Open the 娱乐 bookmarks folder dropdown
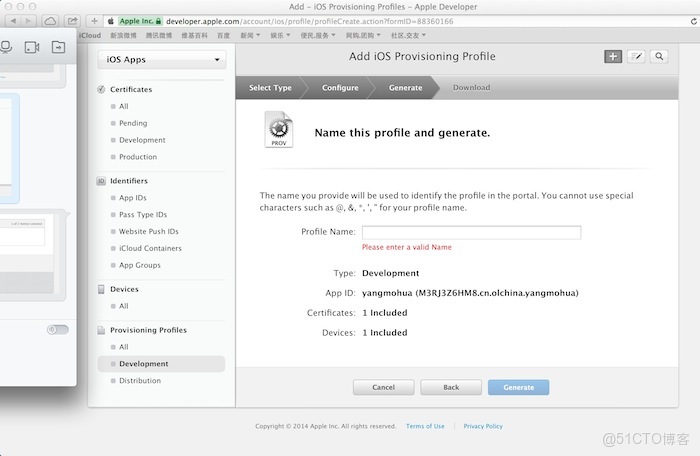This screenshot has width=700, height=456. [x=280, y=35]
